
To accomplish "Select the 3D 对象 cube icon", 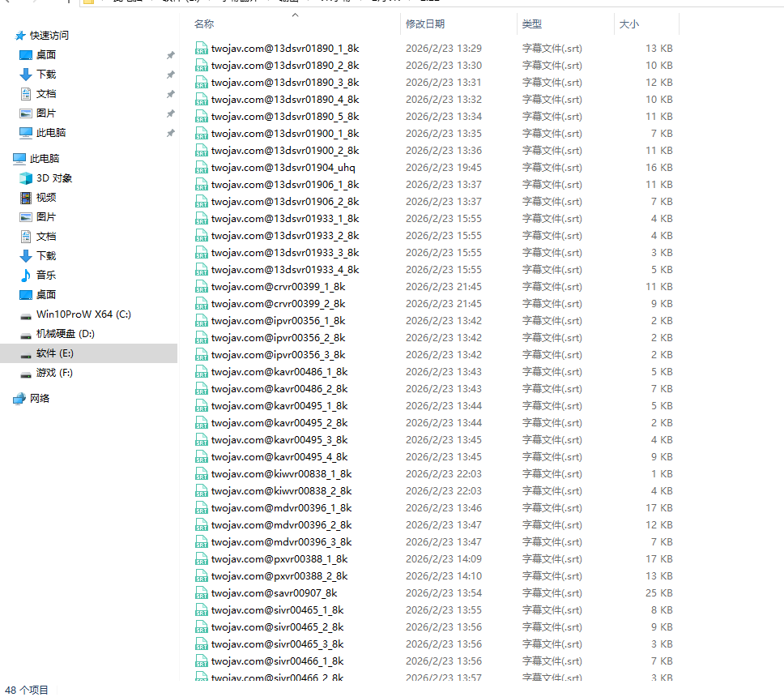I will 26,178.
